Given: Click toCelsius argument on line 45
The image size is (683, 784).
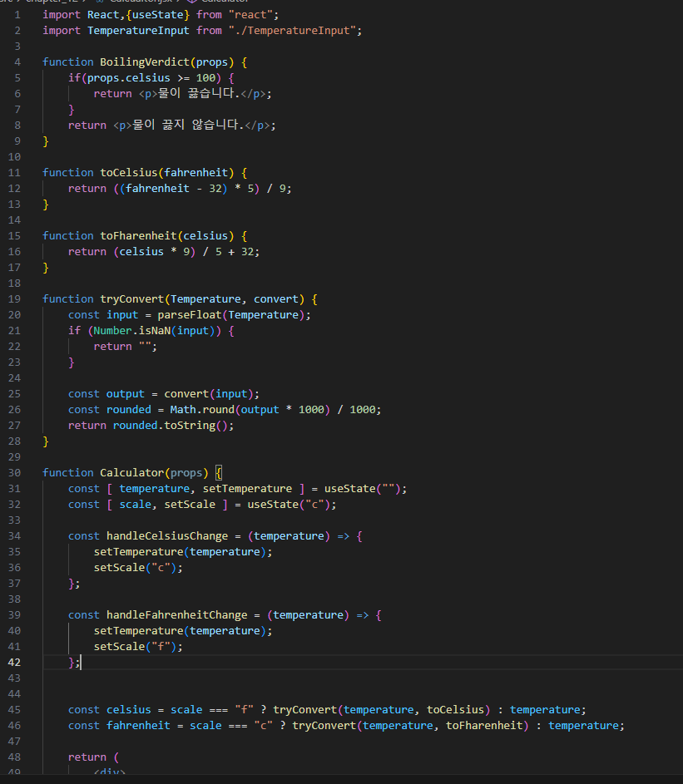Looking at the screenshot, I should pyautogui.click(x=455, y=710).
